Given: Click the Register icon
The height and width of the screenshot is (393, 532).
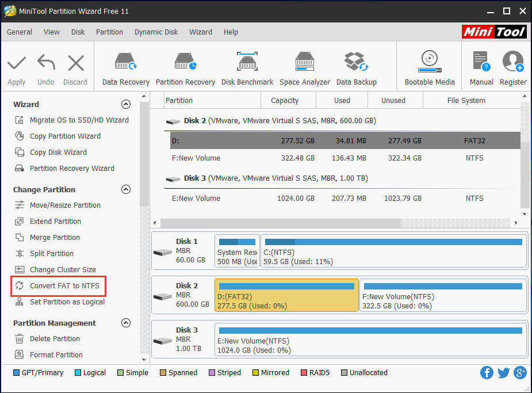Looking at the screenshot, I should coord(512,68).
